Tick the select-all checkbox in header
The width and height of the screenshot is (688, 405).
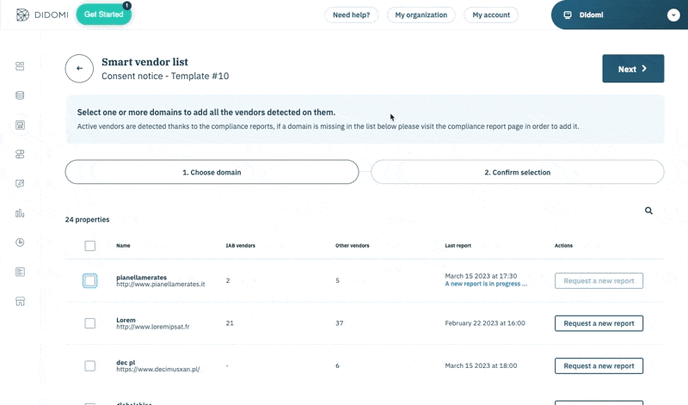coord(90,246)
